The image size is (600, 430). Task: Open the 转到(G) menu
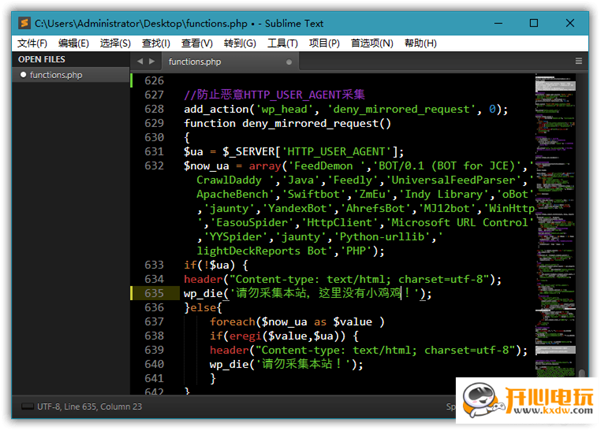click(x=240, y=43)
